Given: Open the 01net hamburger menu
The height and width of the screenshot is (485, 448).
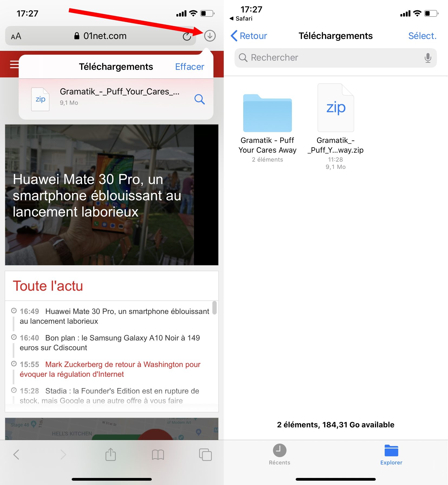Looking at the screenshot, I should (14, 65).
